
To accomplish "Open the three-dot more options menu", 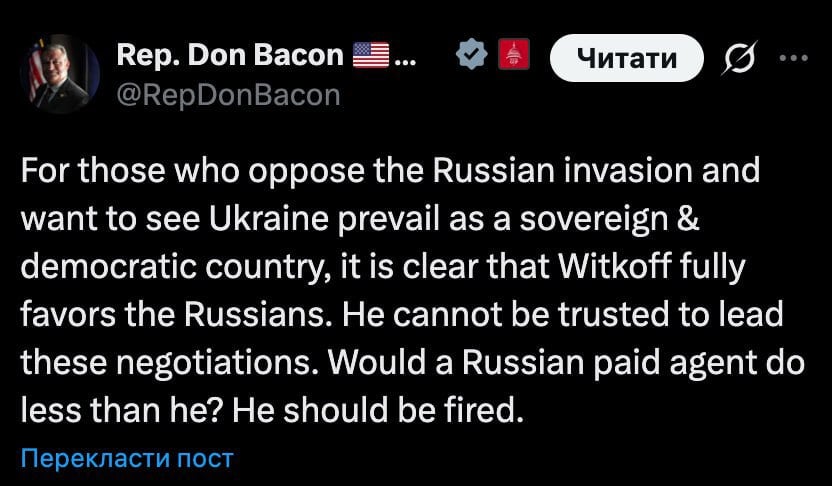I will point(792,58).
